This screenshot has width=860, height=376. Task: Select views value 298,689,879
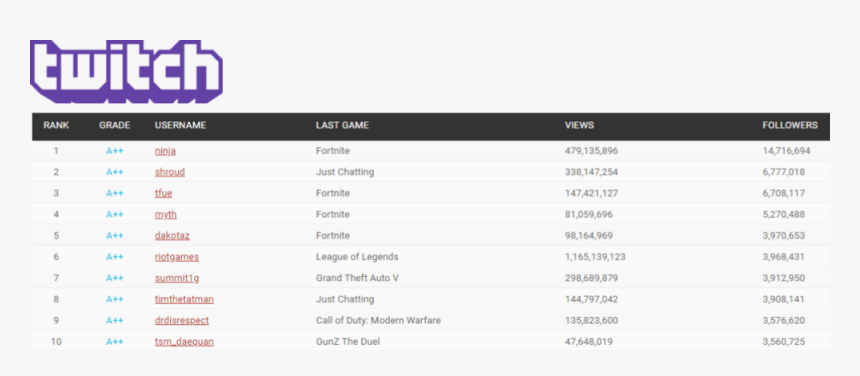coord(591,278)
